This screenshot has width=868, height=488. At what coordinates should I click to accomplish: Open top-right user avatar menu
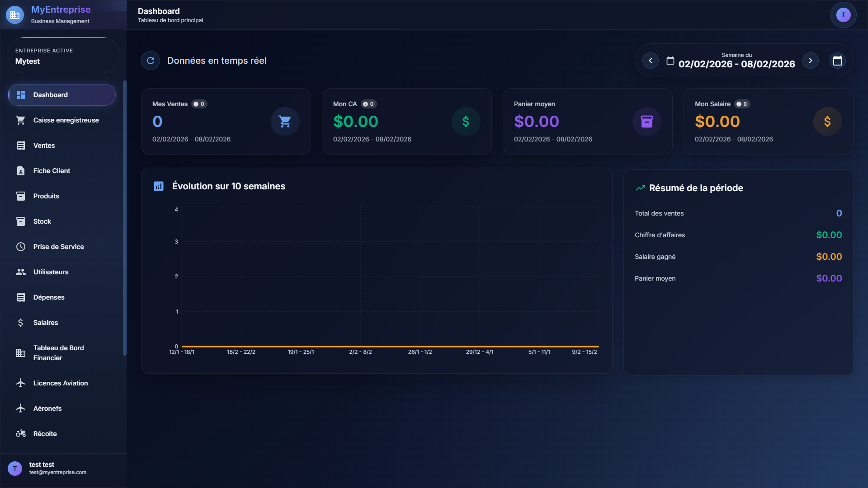tap(843, 15)
